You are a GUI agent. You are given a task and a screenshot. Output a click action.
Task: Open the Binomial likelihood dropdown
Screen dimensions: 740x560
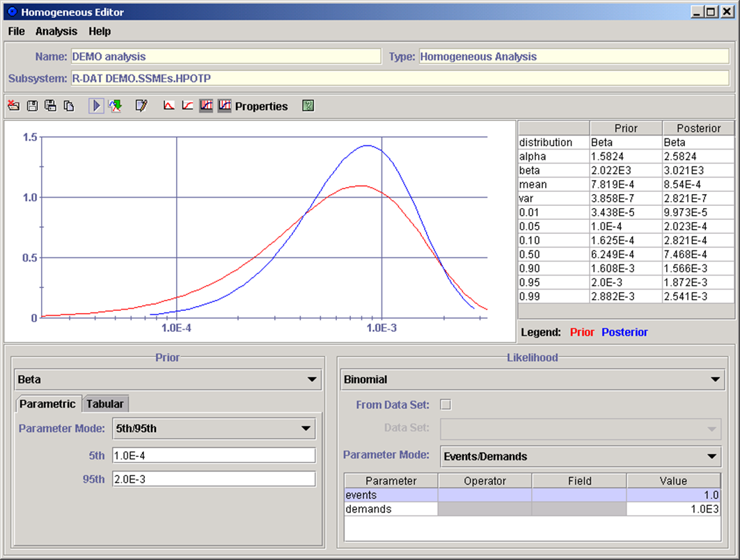[530, 379]
